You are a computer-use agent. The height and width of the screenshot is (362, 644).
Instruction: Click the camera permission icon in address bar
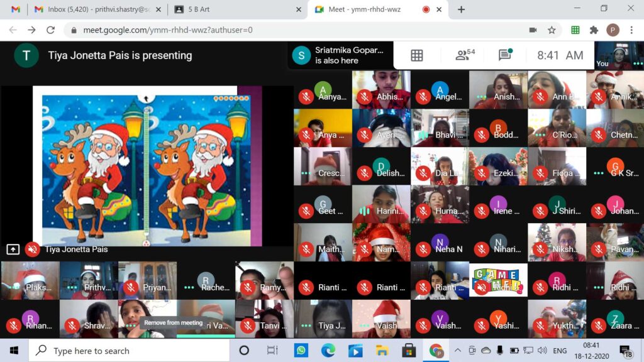pyautogui.click(x=533, y=30)
